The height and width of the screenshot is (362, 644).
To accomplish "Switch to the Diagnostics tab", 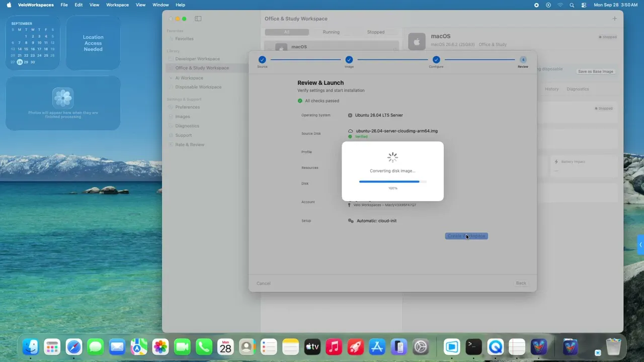I will coord(578,89).
